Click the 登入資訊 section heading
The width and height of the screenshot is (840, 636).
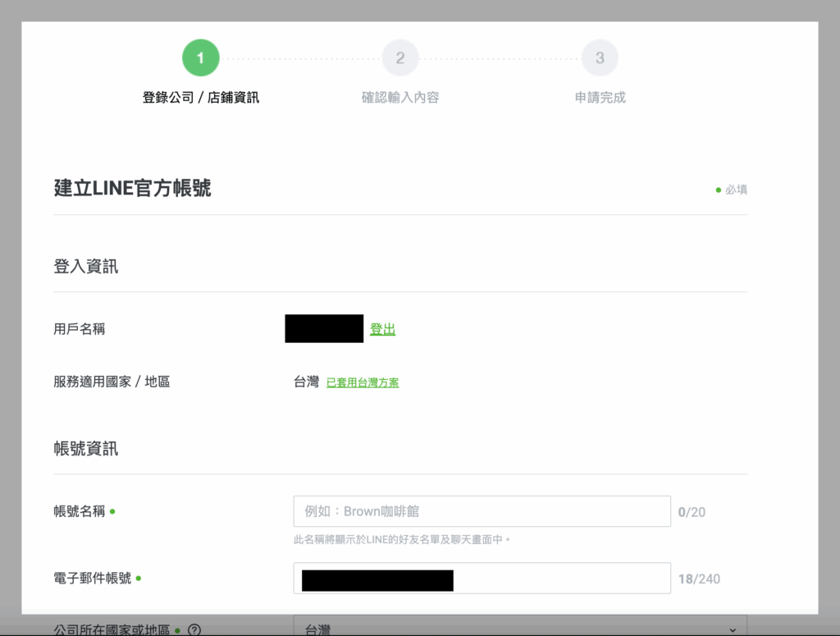(x=85, y=266)
